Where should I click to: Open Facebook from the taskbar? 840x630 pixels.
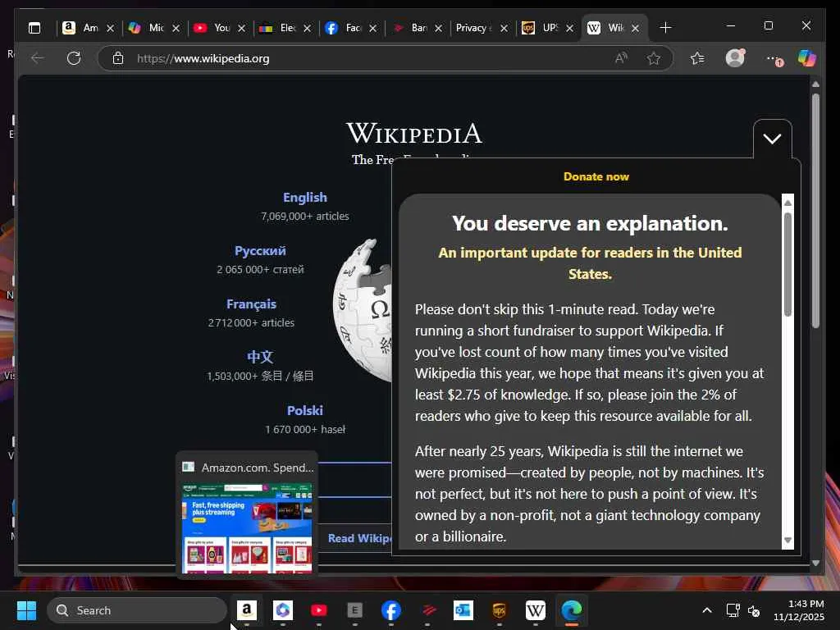391,610
